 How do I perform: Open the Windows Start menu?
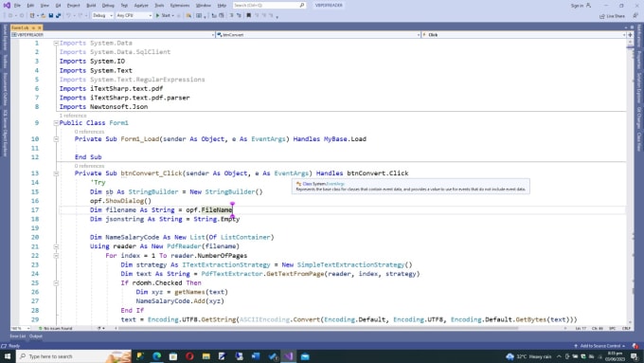point(8,356)
